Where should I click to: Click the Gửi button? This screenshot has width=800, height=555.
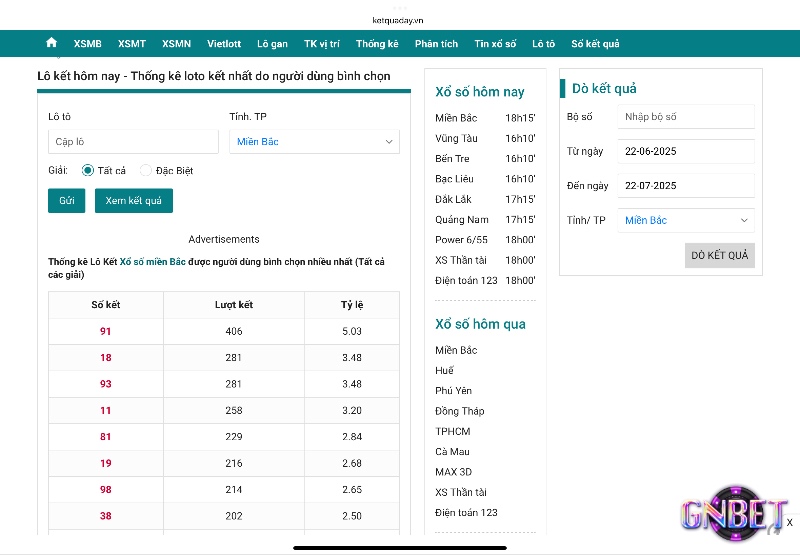click(x=66, y=200)
